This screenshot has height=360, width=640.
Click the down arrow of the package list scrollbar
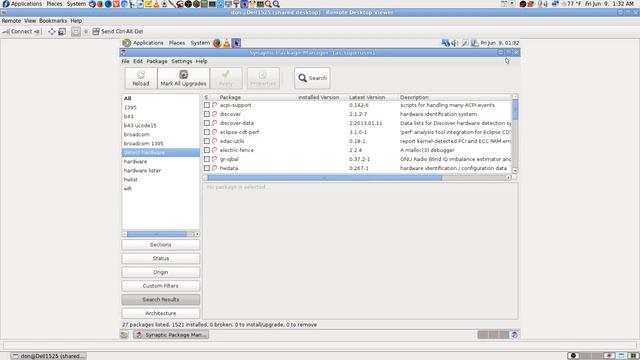pyautogui.click(x=515, y=171)
